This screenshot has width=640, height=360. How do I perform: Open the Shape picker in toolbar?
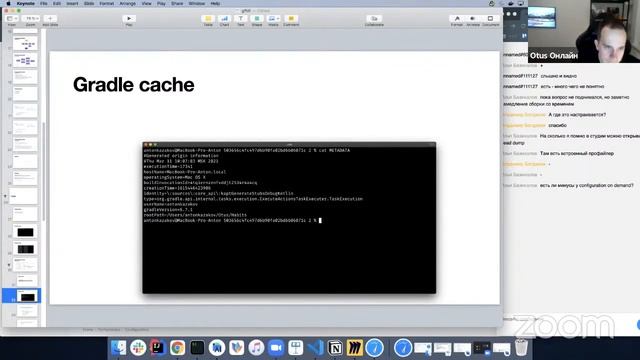[x=257, y=19]
